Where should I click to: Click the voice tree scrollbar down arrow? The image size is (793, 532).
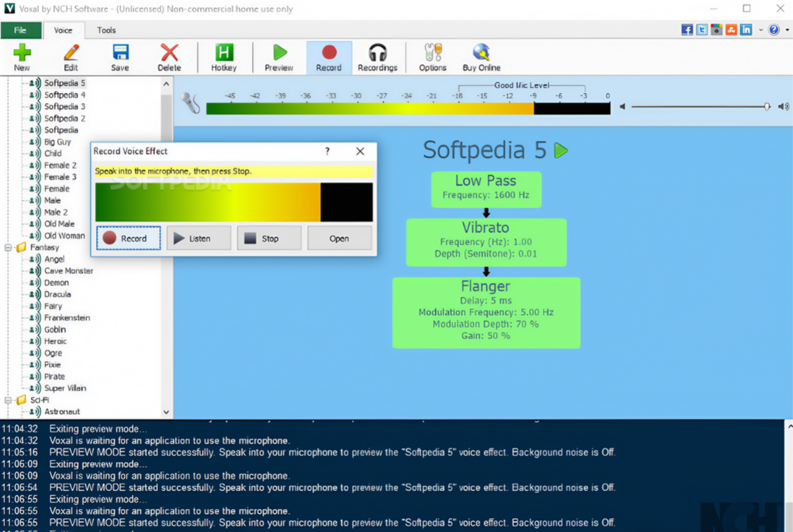(x=166, y=412)
